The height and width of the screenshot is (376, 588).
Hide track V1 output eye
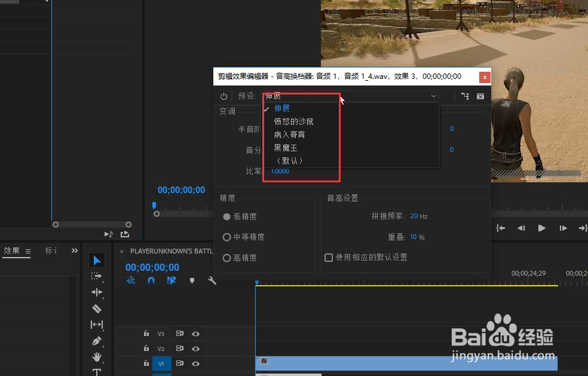(x=196, y=363)
